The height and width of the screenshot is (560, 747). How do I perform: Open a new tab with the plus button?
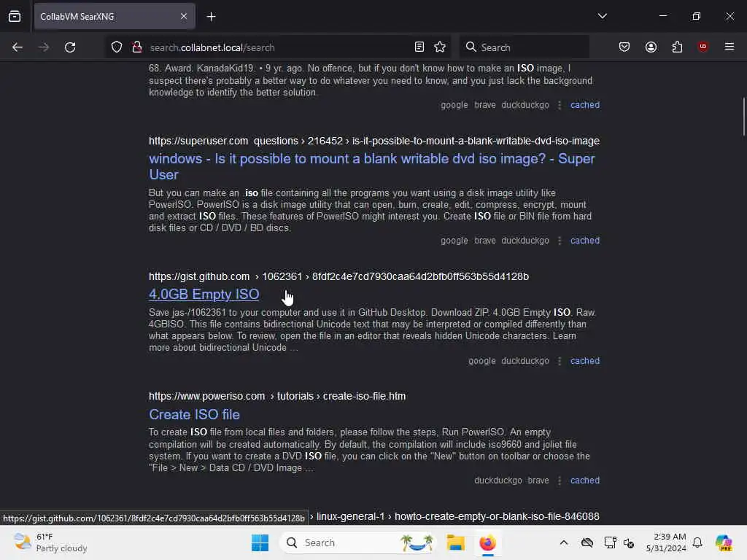click(211, 17)
